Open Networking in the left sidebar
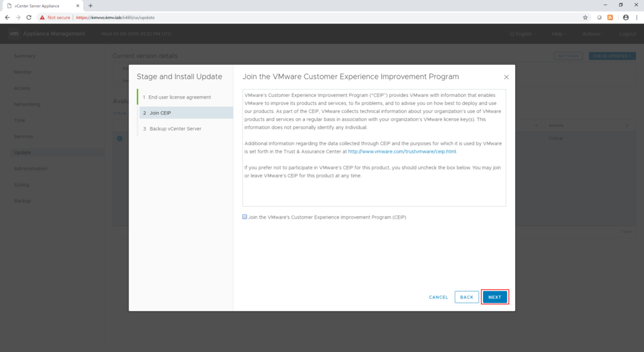This screenshot has height=352, width=644. pos(27,104)
